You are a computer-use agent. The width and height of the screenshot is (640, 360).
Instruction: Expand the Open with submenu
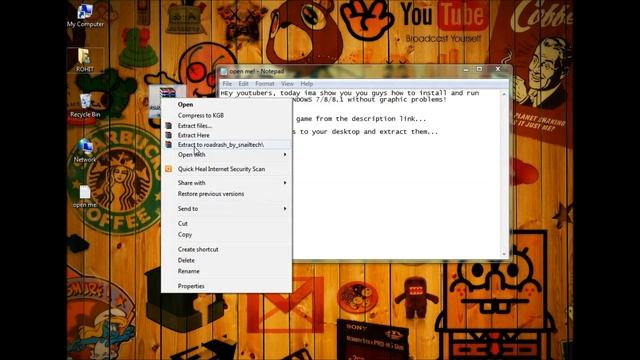click(x=227, y=155)
